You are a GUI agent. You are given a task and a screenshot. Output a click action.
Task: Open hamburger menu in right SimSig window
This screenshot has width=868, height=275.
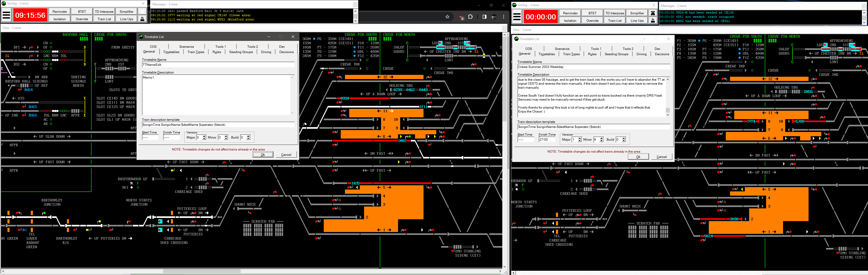517,17
